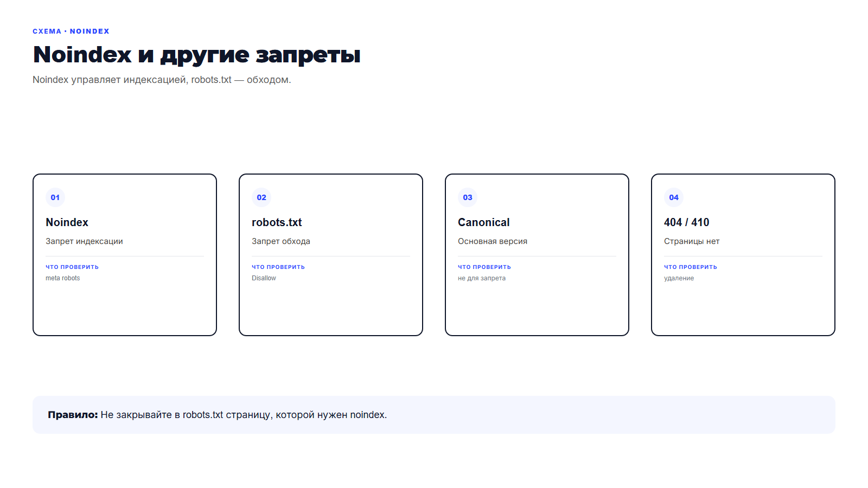This screenshot has width=868, height=488.
Task: Select the Noindex card title
Action: click(67, 222)
